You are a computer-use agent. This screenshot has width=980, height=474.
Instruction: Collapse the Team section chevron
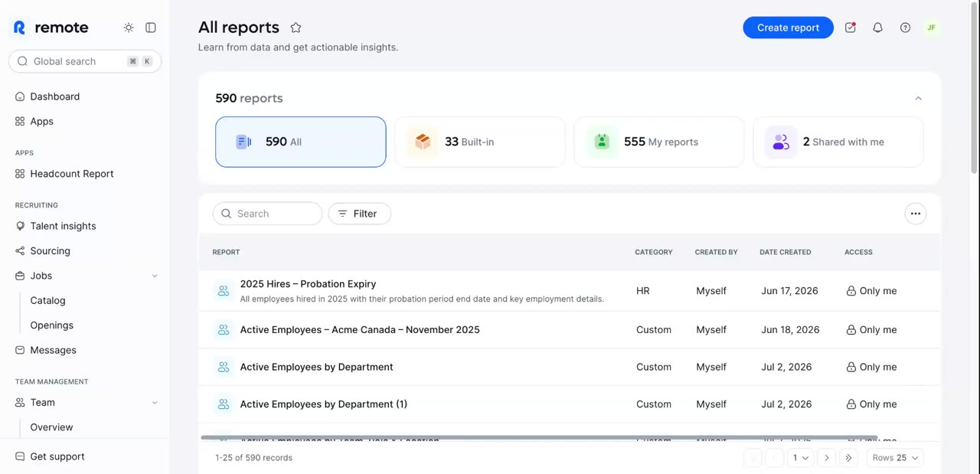155,403
